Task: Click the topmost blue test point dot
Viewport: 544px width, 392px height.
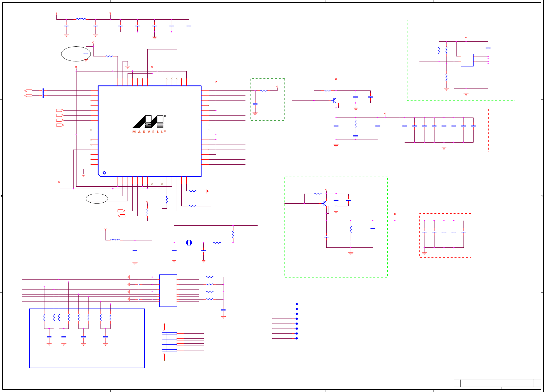Action: (x=297, y=304)
